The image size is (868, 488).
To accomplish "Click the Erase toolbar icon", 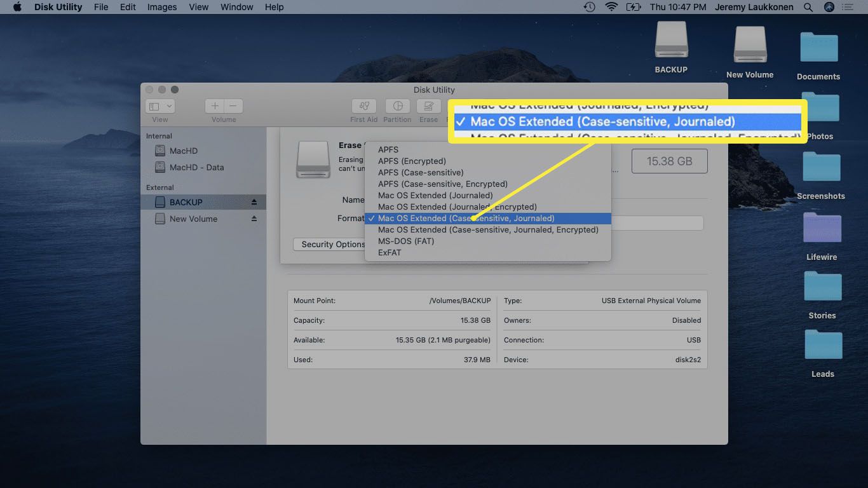I will pos(428,106).
